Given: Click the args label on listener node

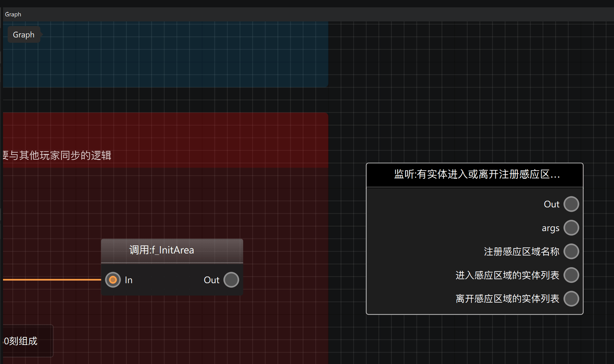Looking at the screenshot, I should tap(551, 228).
